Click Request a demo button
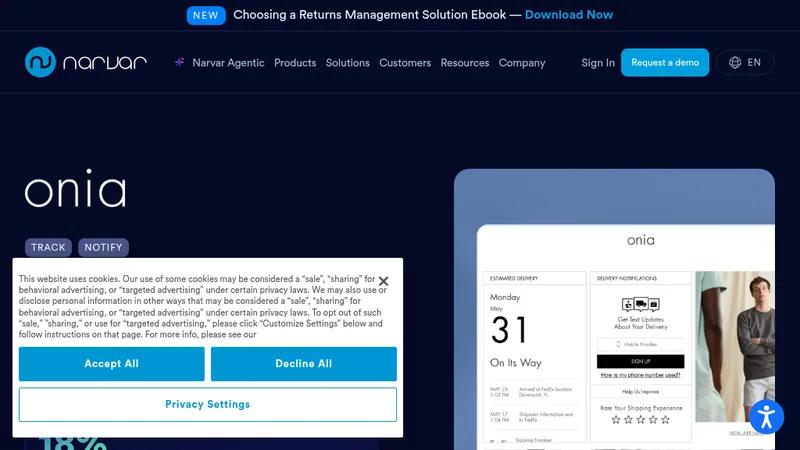The image size is (800, 450). 665,63
